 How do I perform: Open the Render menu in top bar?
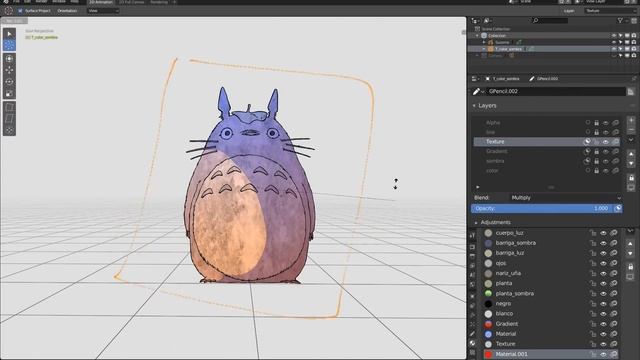coord(41,2)
